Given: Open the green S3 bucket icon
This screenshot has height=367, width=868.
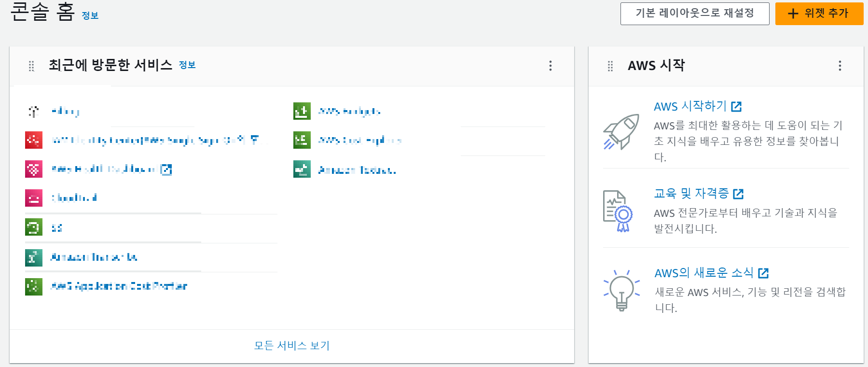Looking at the screenshot, I should tap(33, 227).
